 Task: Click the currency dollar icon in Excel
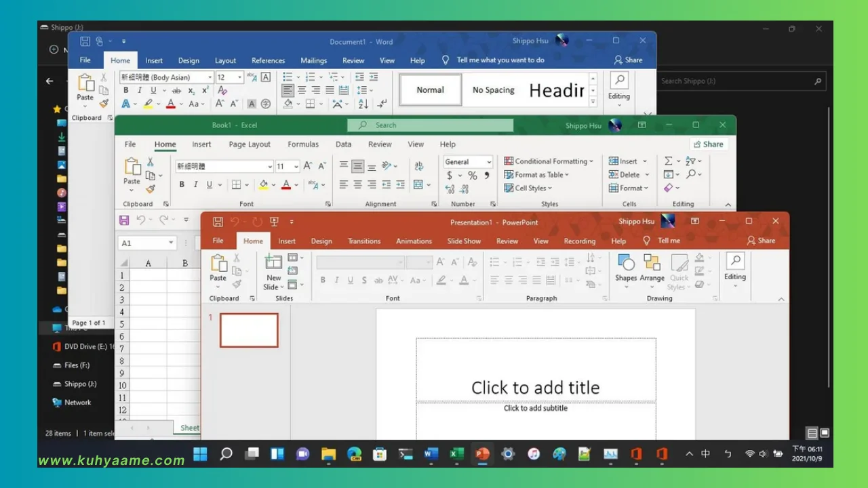[450, 176]
